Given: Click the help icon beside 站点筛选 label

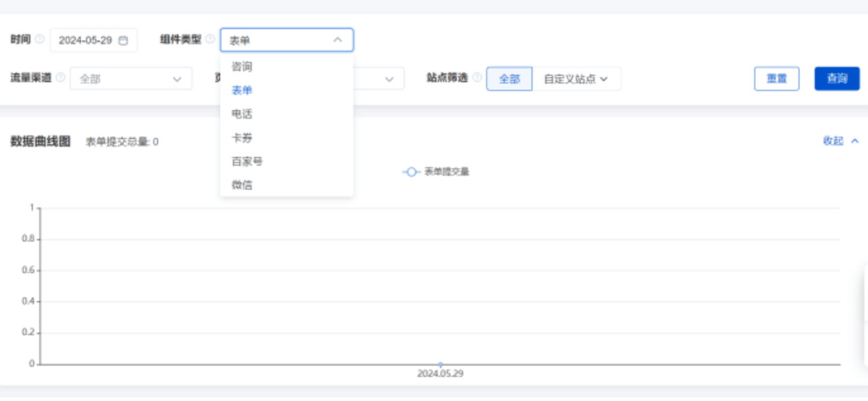Looking at the screenshot, I should click(x=477, y=78).
